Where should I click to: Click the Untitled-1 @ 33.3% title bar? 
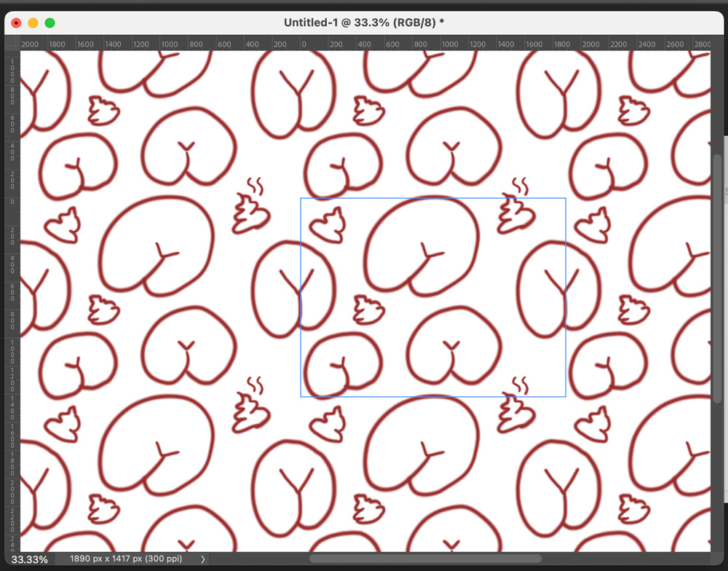pyautogui.click(x=364, y=23)
